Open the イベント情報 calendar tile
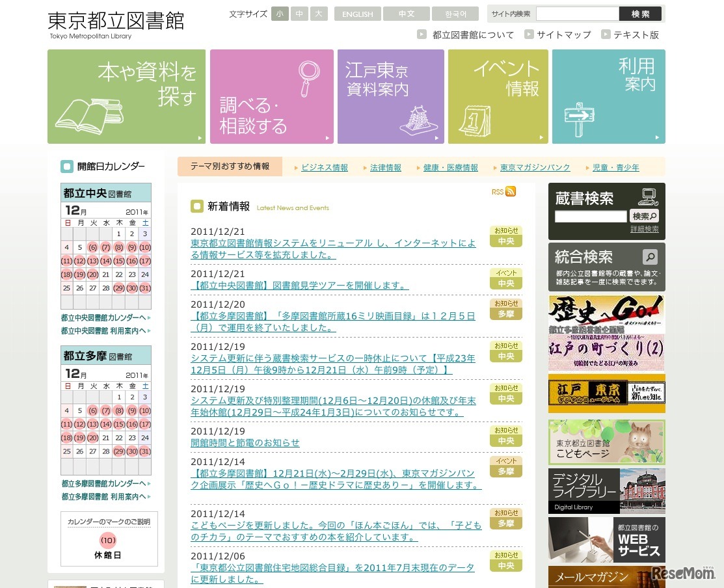The image size is (724, 588). coord(498,96)
